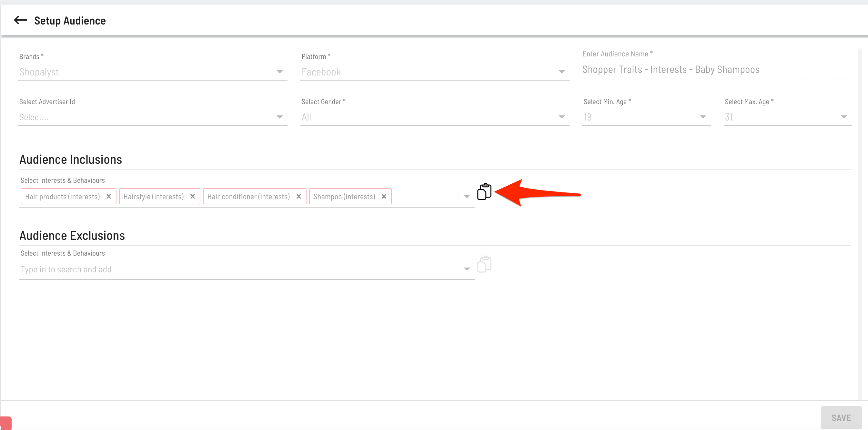Remove the Shampoo (interests) tag
This screenshot has width=868, height=430.
tap(384, 196)
